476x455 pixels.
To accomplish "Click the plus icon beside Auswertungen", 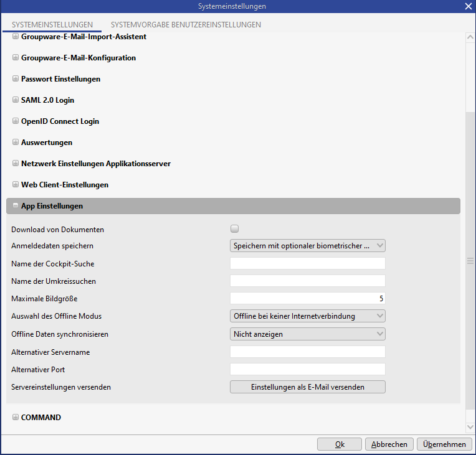I will (x=16, y=143).
